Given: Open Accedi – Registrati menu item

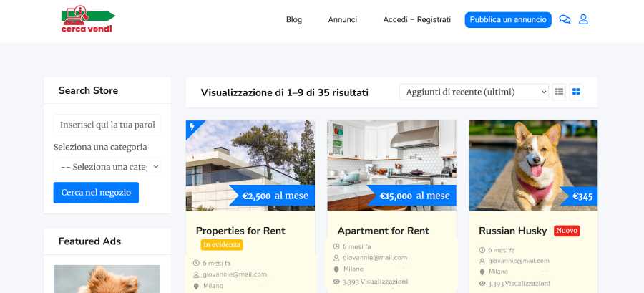Looking at the screenshot, I should [417, 20].
